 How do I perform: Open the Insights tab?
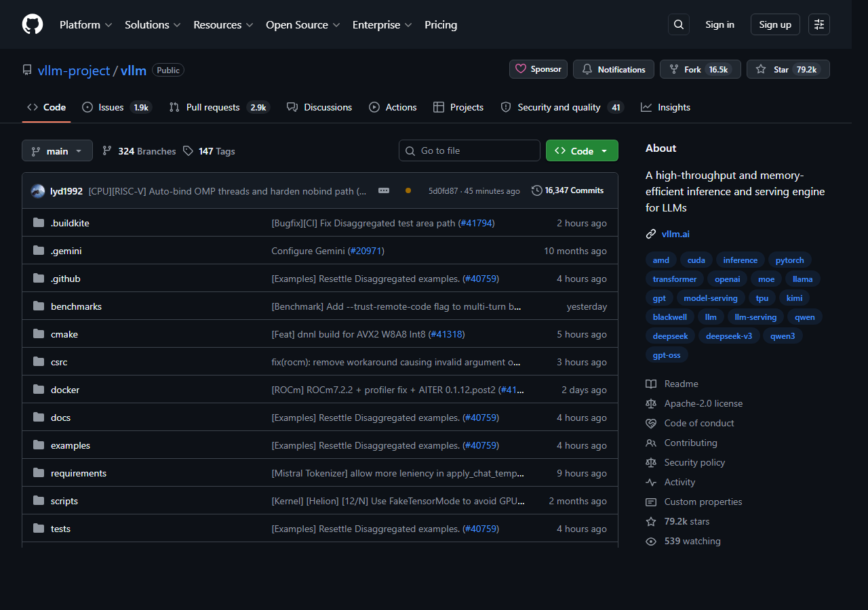[x=665, y=107]
